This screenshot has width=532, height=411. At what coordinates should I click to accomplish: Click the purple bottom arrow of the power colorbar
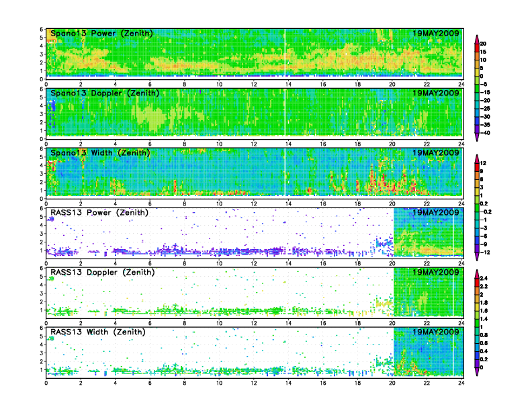tap(477, 137)
